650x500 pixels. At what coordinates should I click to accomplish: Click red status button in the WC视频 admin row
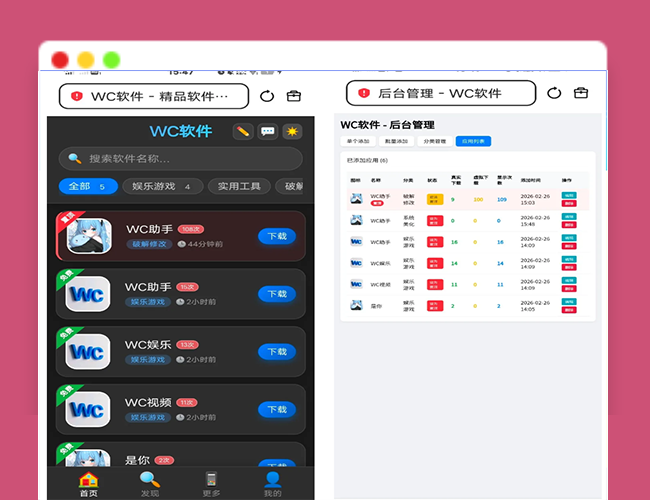pos(435,284)
